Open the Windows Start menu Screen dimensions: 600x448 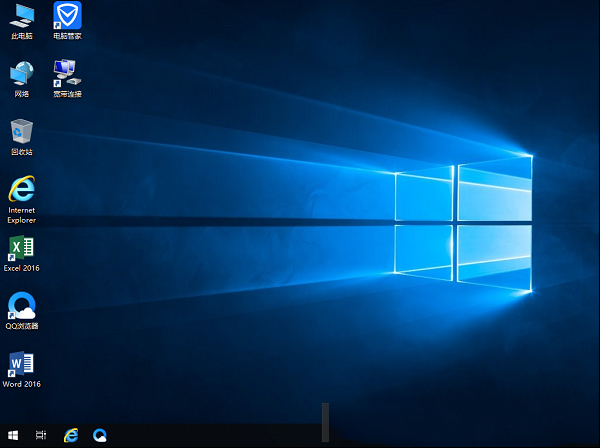[13, 435]
